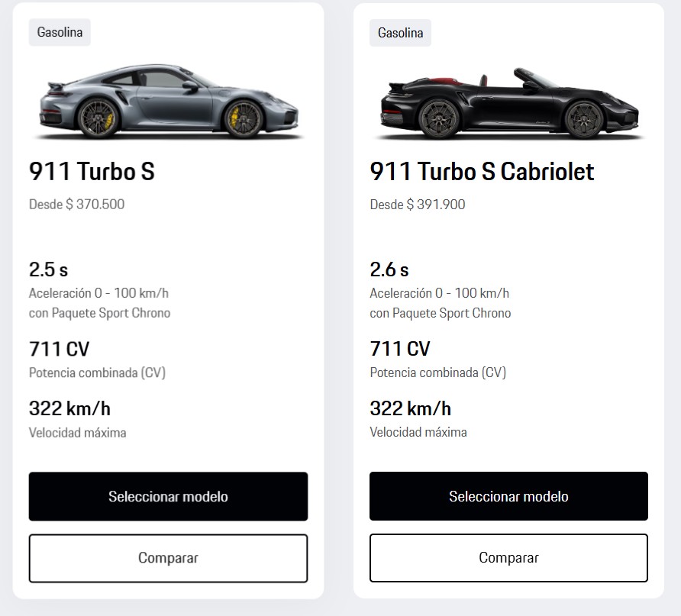The height and width of the screenshot is (616, 681).
Task: Open the black 911 Turbo S Cabriolet image
Action: (x=508, y=105)
